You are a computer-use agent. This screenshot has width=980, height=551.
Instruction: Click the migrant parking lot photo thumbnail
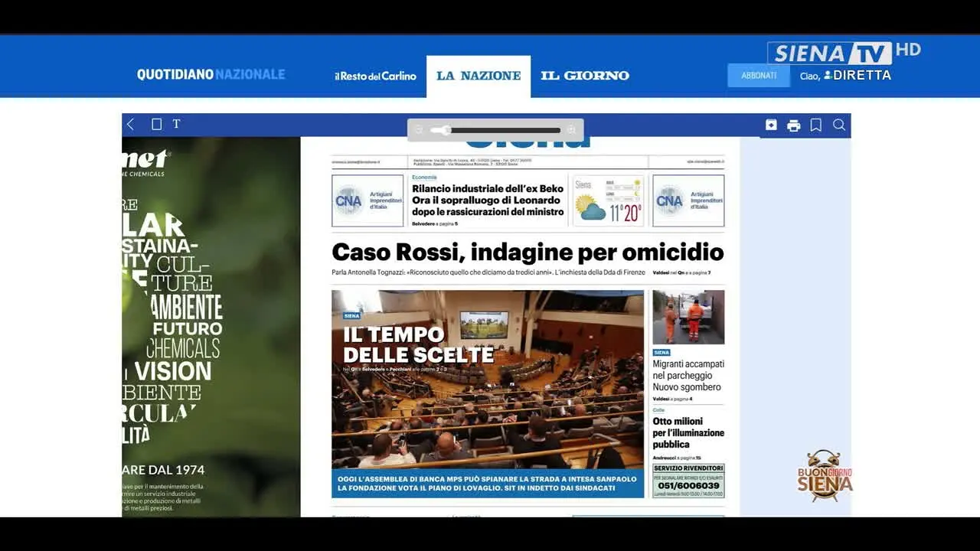(x=688, y=317)
